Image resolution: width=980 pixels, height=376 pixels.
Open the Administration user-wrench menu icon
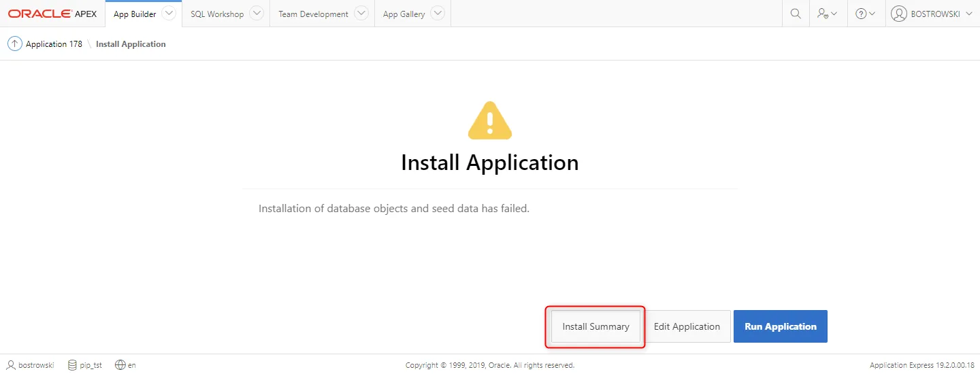(x=828, y=14)
